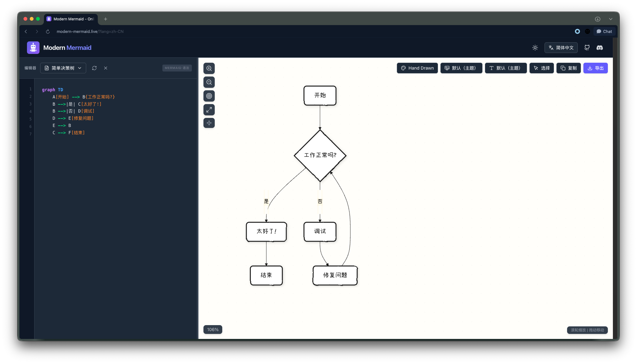Close the editor with the X icon

pyautogui.click(x=106, y=68)
